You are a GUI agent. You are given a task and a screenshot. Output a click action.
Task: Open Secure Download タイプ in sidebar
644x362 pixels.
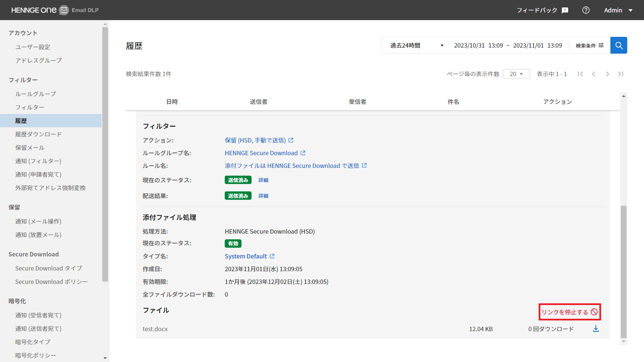(x=49, y=268)
